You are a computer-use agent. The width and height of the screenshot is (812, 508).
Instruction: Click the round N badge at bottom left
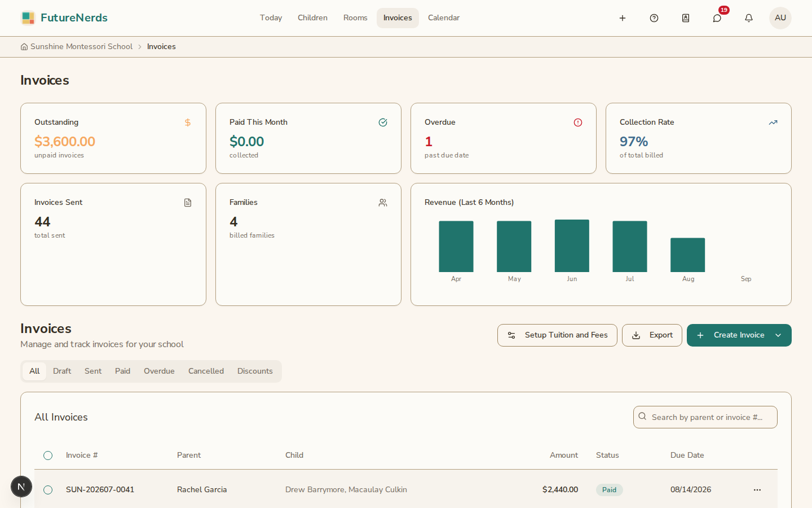[x=21, y=487]
